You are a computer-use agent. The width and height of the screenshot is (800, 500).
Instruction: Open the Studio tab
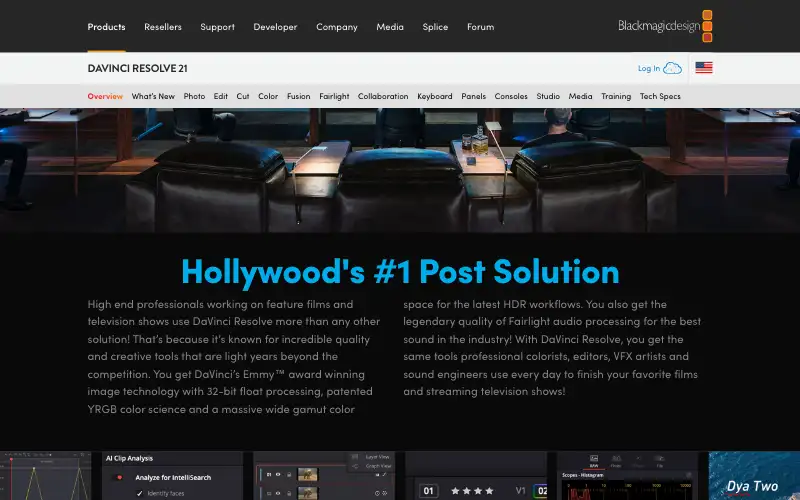point(548,96)
